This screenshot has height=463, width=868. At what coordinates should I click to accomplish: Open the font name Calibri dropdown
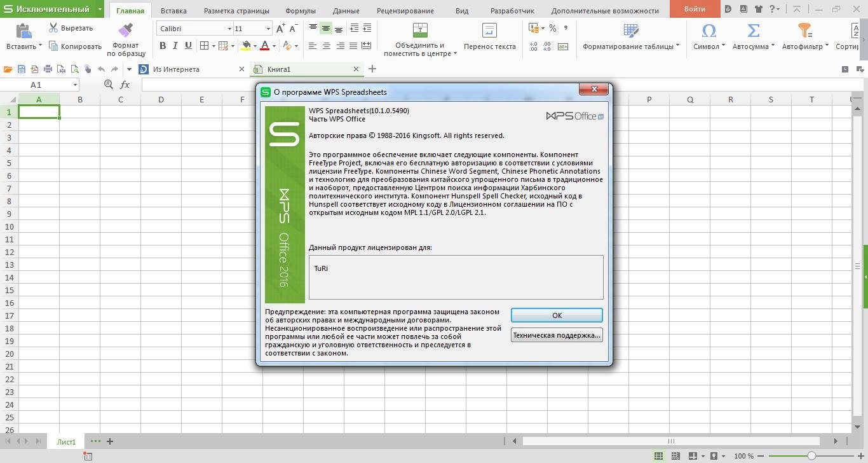[x=229, y=29]
